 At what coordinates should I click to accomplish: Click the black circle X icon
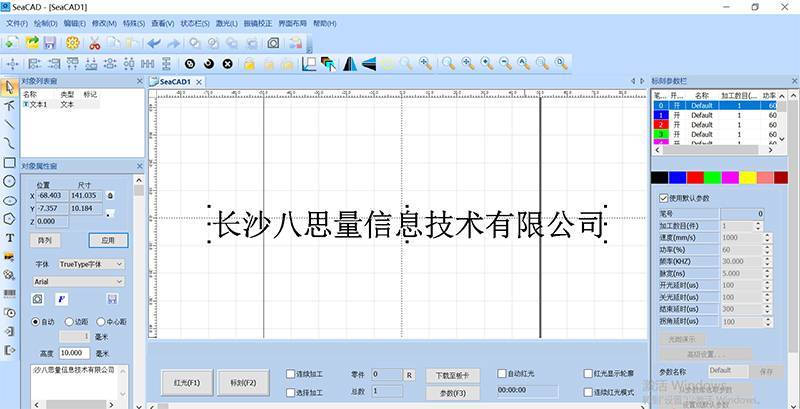coord(228,64)
